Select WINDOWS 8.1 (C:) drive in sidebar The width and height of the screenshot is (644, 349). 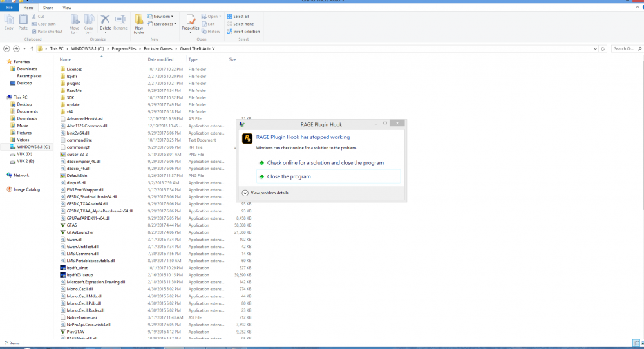point(30,147)
